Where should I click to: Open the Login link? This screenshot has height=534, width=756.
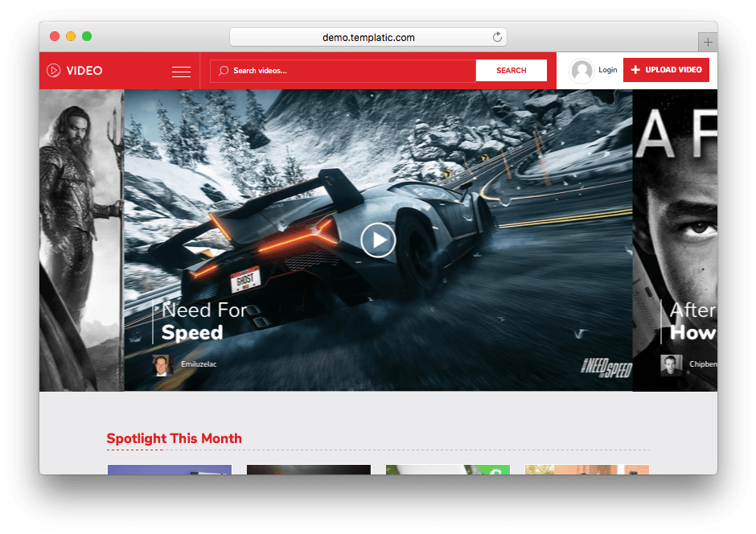pyautogui.click(x=607, y=70)
